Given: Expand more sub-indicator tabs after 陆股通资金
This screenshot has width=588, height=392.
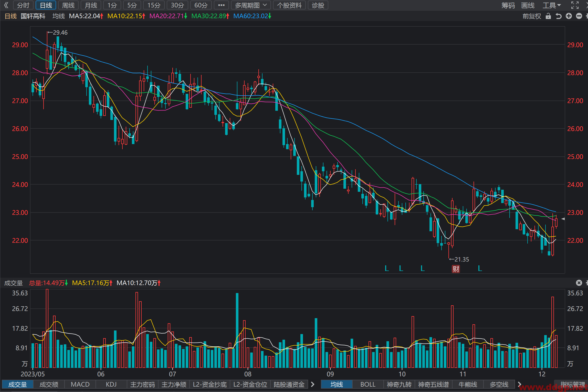Looking at the screenshot, I should (313, 384).
